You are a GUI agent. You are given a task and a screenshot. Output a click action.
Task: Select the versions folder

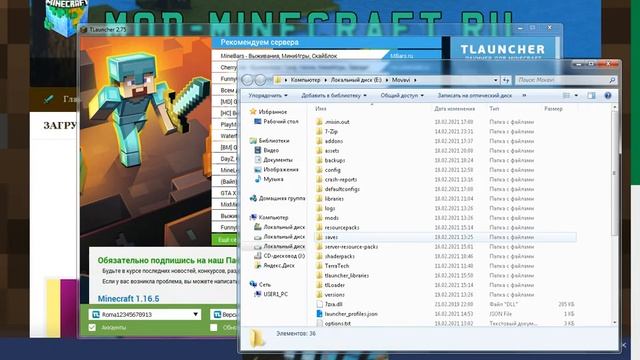[334, 295]
